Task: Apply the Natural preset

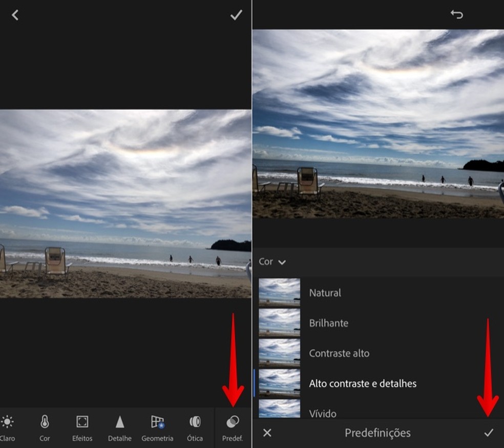Action: pos(325,293)
